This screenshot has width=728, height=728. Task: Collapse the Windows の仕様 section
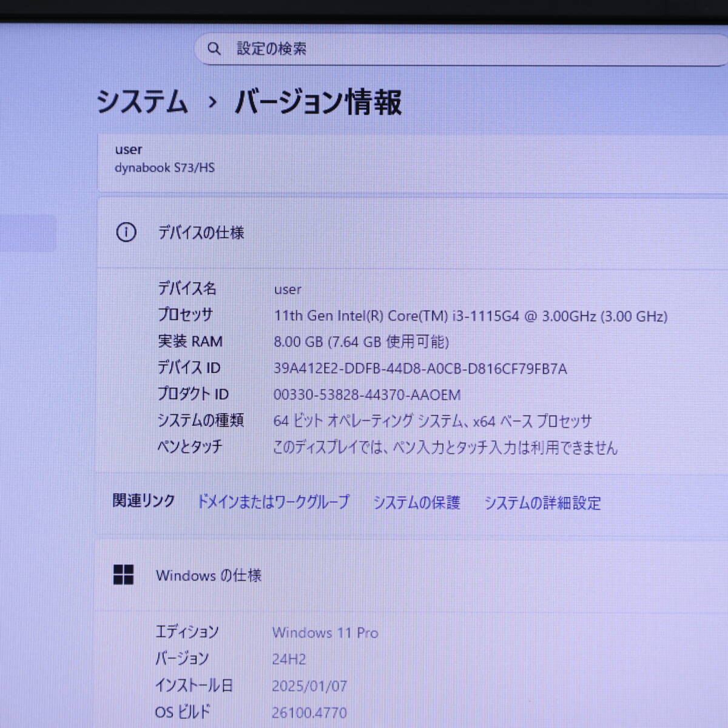tap(411, 575)
